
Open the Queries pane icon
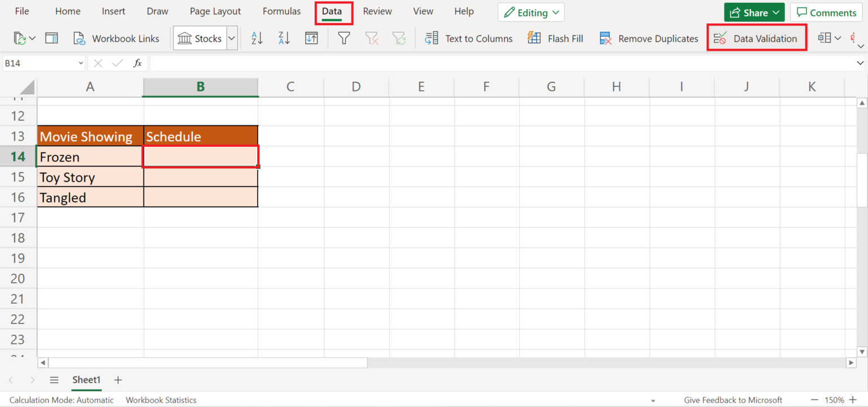51,38
